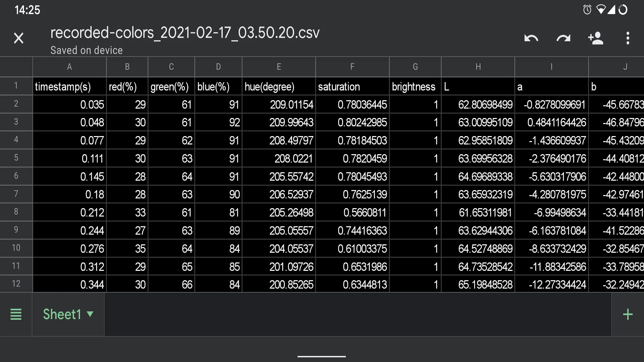The height and width of the screenshot is (362, 644).
Task: Select cell with value 205.26498
Action: pyautogui.click(x=279, y=213)
